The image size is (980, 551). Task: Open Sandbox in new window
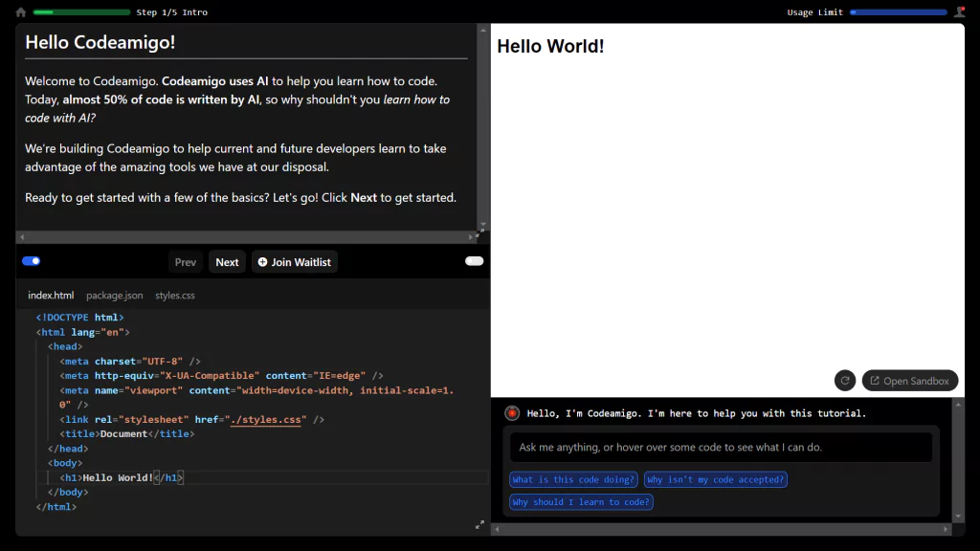tap(909, 381)
